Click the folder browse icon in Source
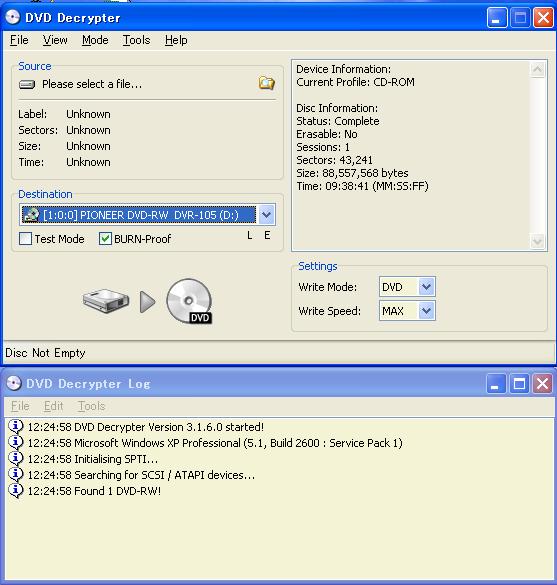Screen dimensions: 557x585 267,83
